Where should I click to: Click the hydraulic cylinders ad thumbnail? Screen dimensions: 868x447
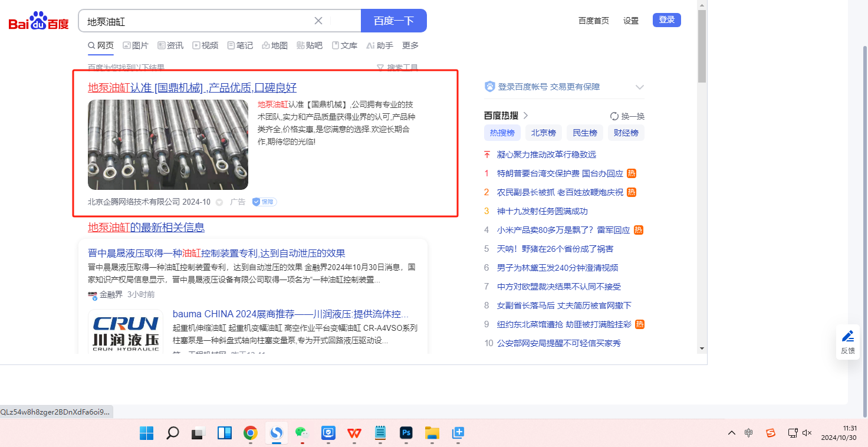pyautogui.click(x=168, y=144)
